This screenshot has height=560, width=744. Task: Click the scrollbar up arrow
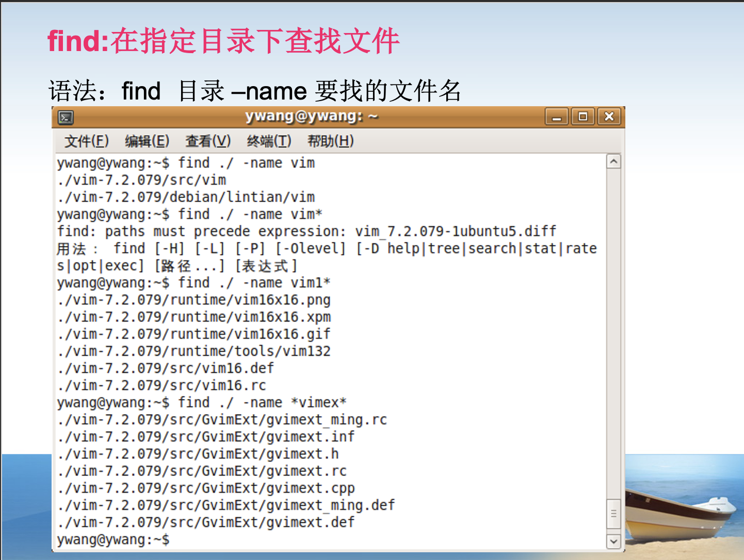click(x=613, y=162)
